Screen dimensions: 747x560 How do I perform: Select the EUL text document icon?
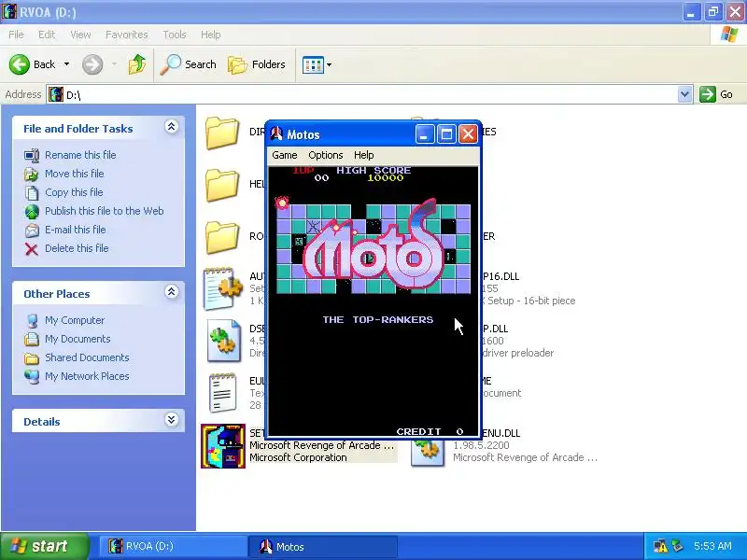point(222,393)
